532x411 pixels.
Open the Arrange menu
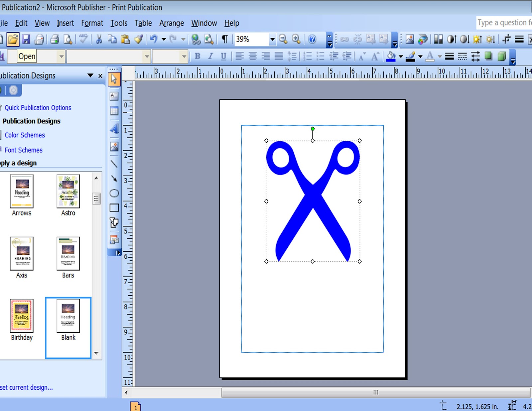point(172,23)
